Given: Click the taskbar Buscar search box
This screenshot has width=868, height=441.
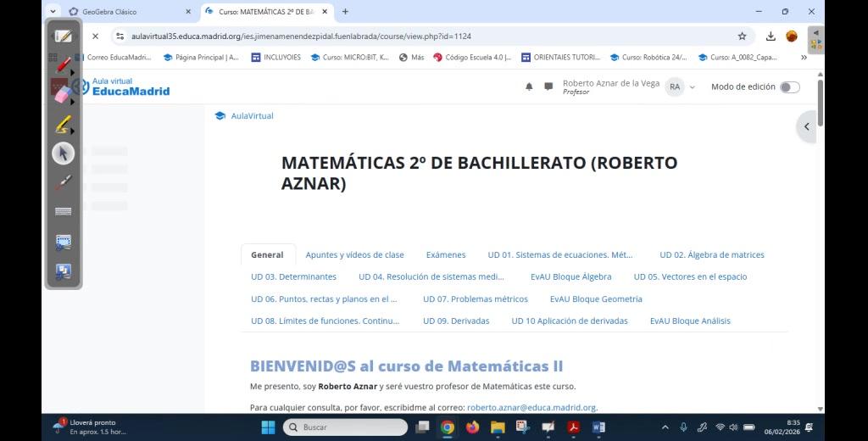Looking at the screenshot, I should tap(346, 427).
